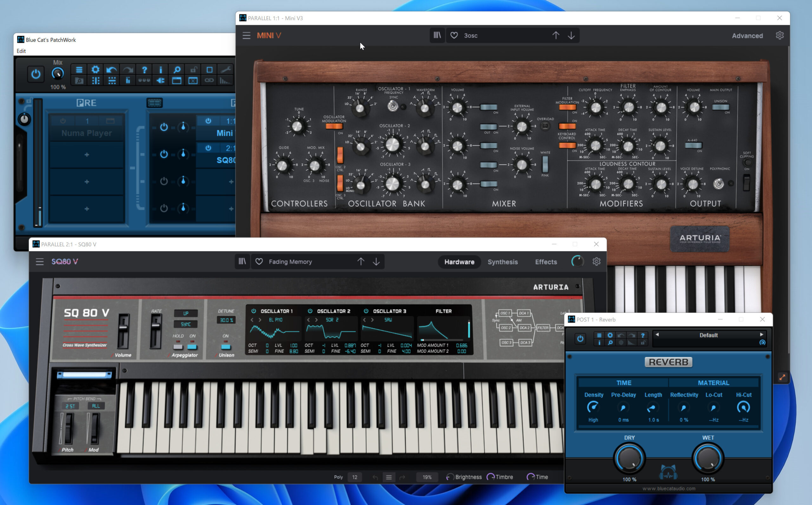
Task: Select next preset with Mini V down arrow
Action: [571, 35]
